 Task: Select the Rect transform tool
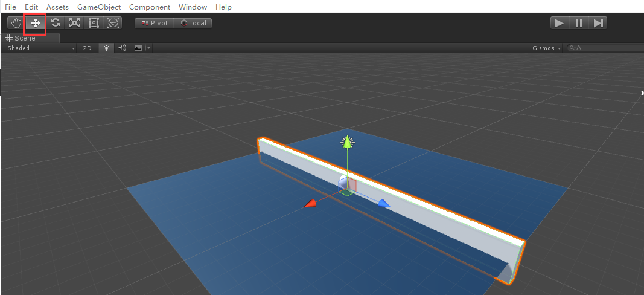(94, 23)
